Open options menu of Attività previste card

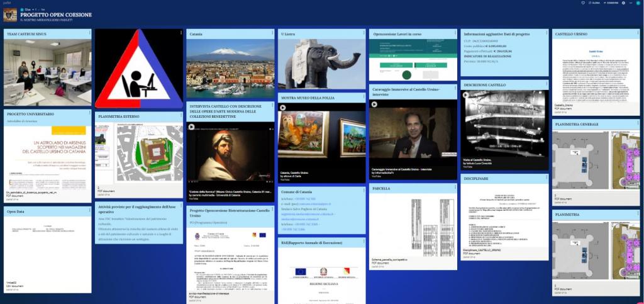click(x=180, y=205)
